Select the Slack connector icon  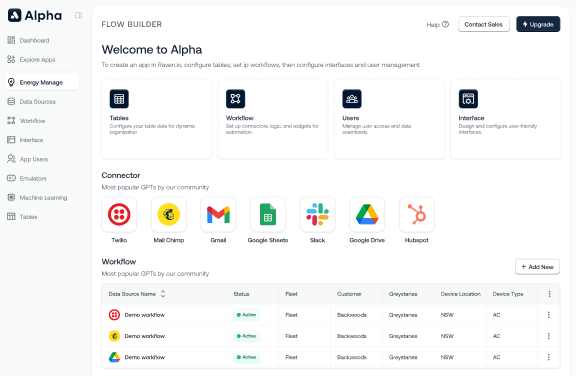(x=317, y=214)
